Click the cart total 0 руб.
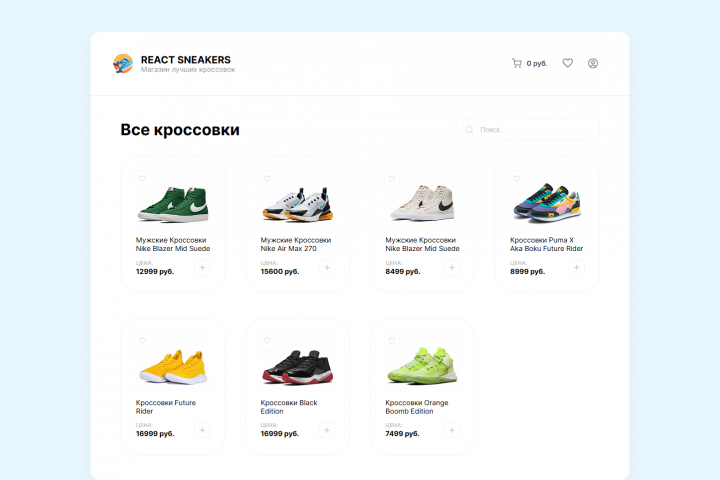The width and height of the screenshot is (720, 480). tap(537, 63)
